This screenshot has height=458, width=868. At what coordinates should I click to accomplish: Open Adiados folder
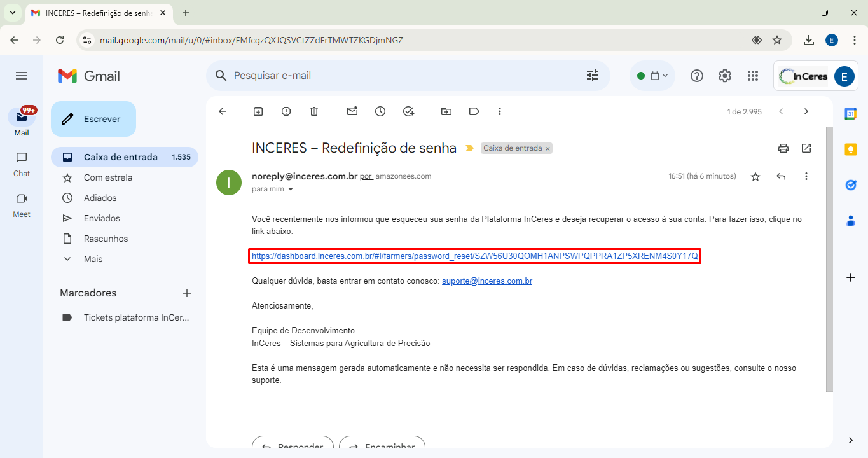[124, 198]
